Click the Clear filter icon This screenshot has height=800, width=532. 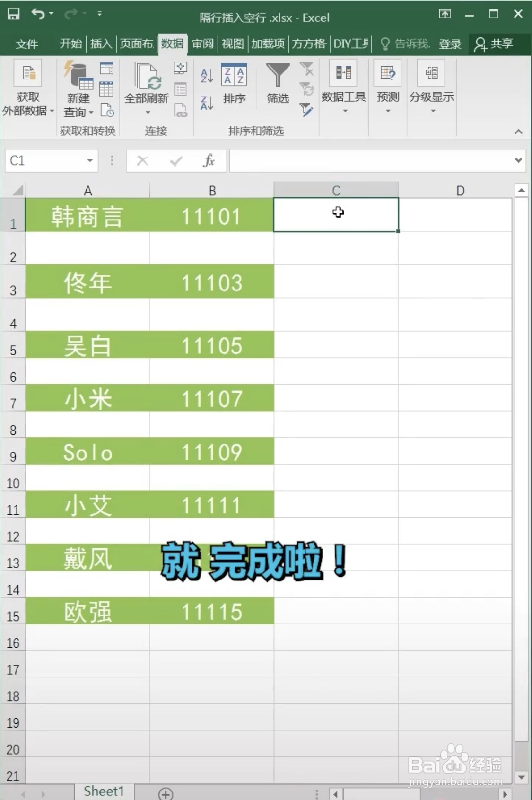306,69
